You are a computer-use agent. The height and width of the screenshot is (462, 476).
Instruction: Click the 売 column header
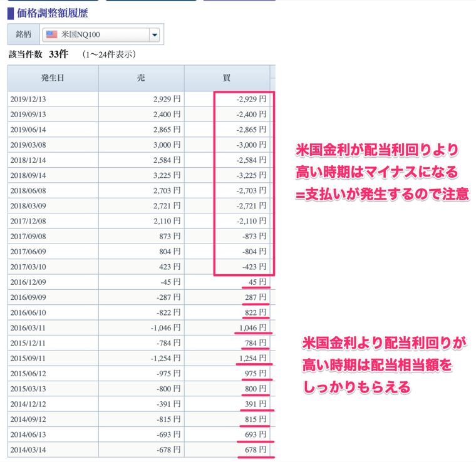141,78
